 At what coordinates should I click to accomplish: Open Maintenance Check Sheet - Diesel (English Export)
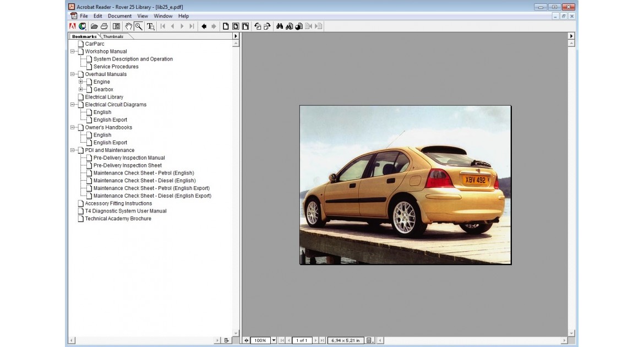click(152, 196)
